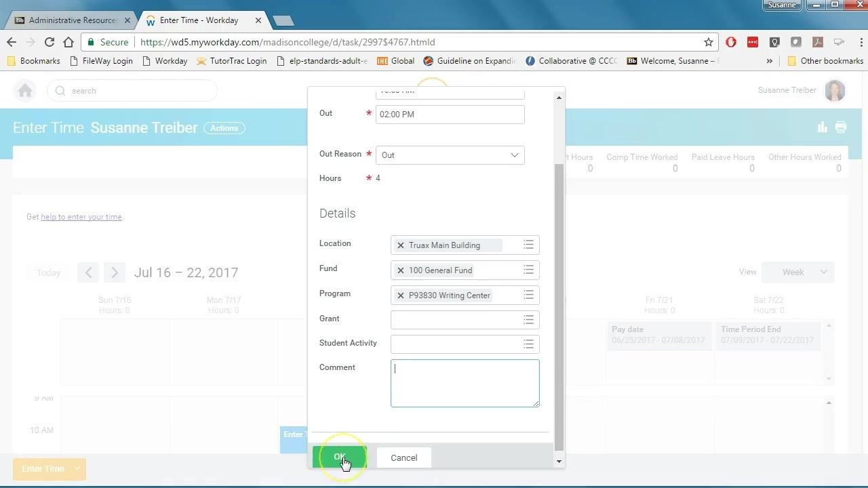Open the bar chart icon beside the print icon
Image resolution: width=868 pixels, height=488 pixels.
(x=823, y=127)
